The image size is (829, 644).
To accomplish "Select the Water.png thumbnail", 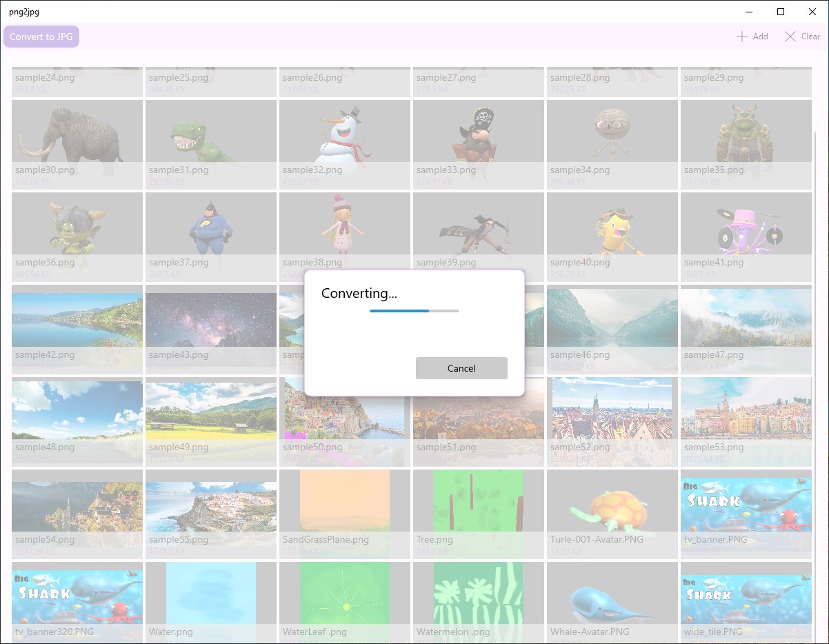I will [x=211, y=603].
